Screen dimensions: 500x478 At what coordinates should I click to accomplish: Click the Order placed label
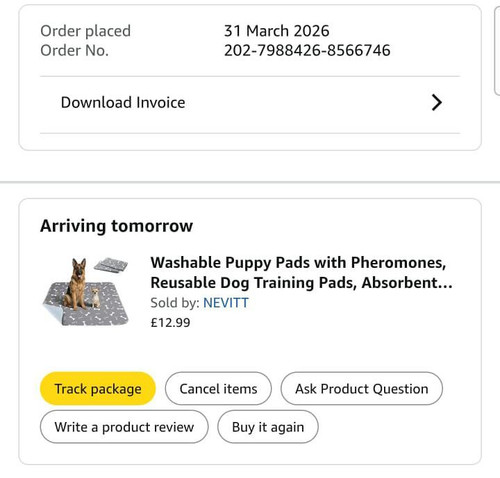coord(85,31)
